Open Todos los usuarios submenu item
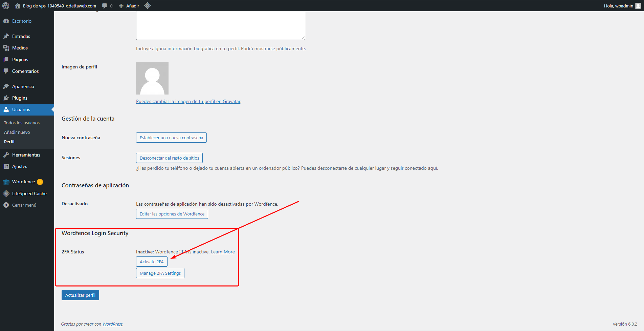Image resolution: width=644 pixels, height=331 pixels. click(x=22, y=123)
